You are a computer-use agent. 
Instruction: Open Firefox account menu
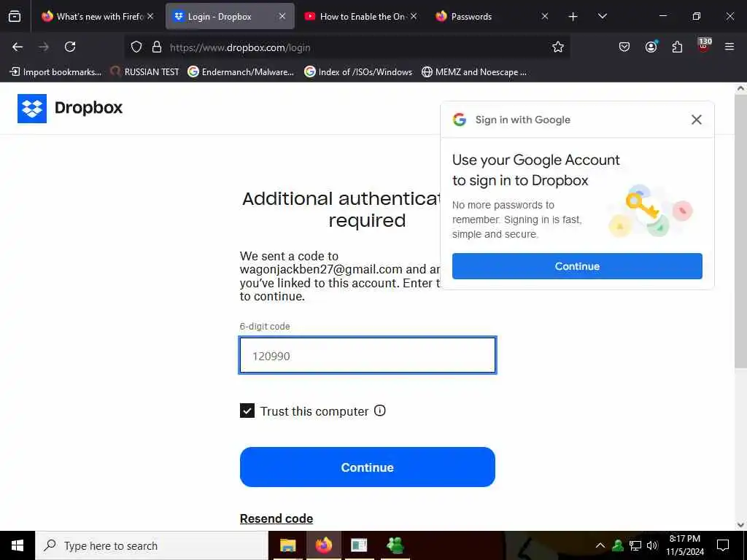[x=651, y=47]
